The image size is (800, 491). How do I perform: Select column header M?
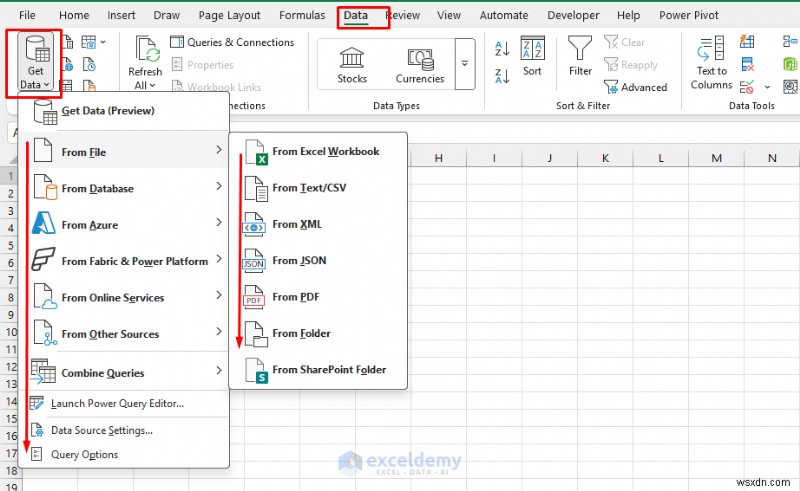click(x=716, y=158)
